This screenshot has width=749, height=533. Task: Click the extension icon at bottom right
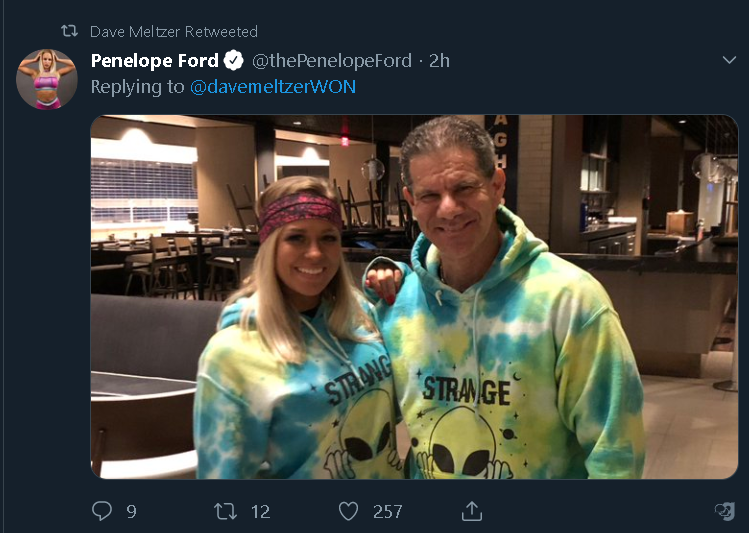(x=724, y=511)
